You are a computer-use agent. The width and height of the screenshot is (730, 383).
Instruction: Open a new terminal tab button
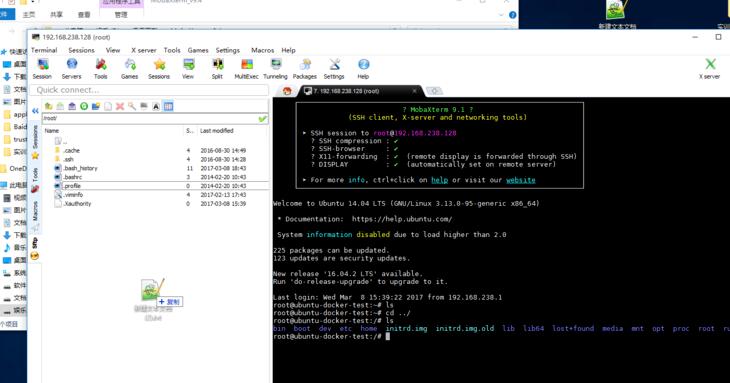pos(434,91)
